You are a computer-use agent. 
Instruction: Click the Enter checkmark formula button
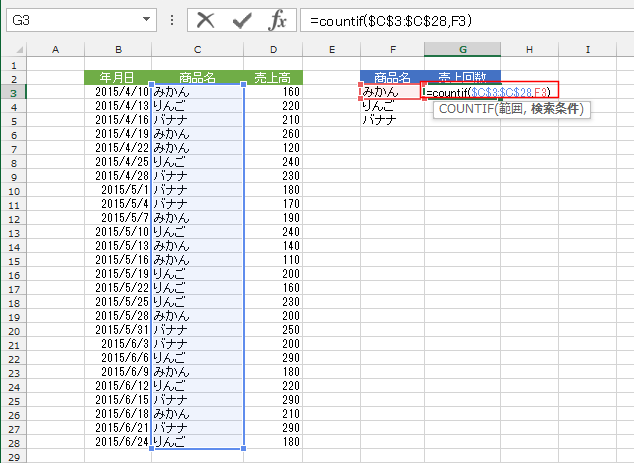click(x=241, y=20)
